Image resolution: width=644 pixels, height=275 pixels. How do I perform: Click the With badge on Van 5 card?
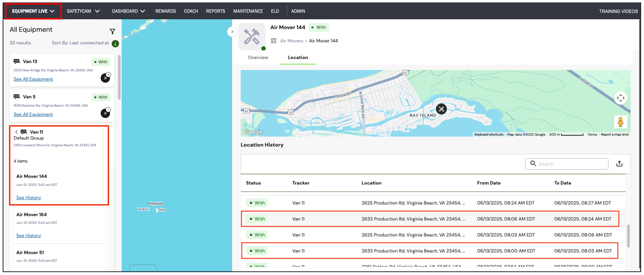(x=101, y=97)
